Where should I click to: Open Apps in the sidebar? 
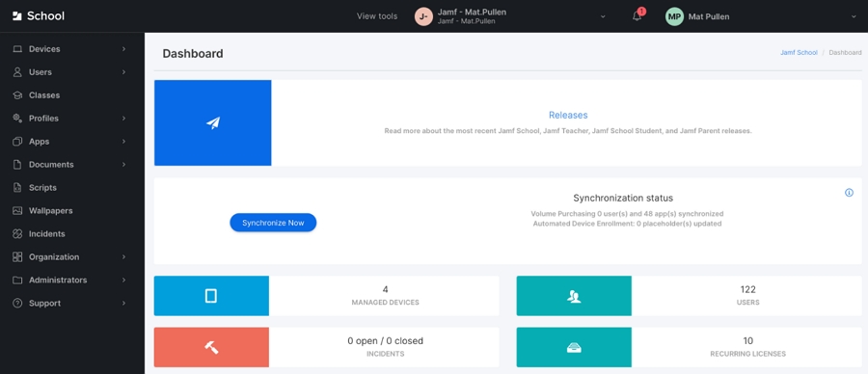(x=39, y=142)
